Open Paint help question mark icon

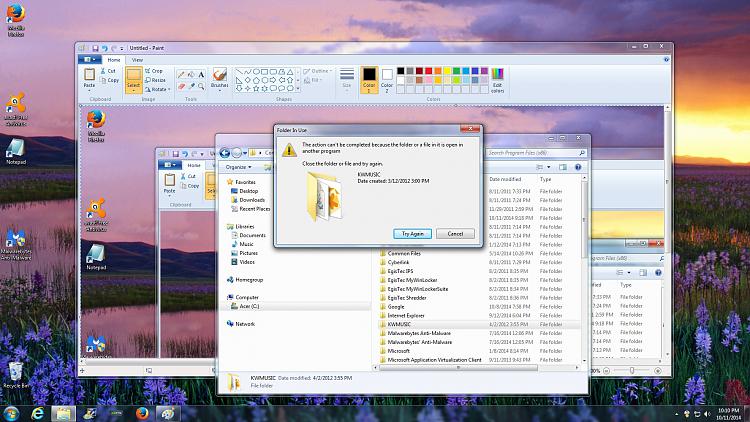pos(666,60)
